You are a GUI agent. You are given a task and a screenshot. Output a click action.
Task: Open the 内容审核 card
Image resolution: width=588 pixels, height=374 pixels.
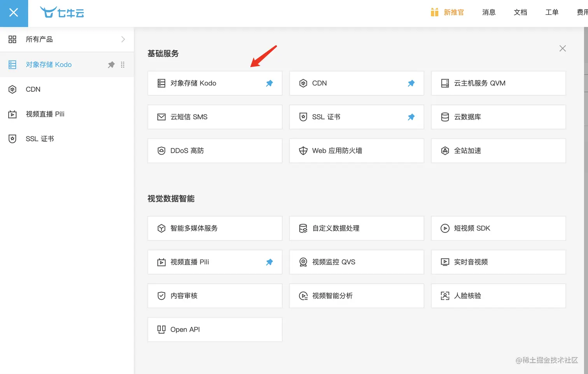point(215,296)
